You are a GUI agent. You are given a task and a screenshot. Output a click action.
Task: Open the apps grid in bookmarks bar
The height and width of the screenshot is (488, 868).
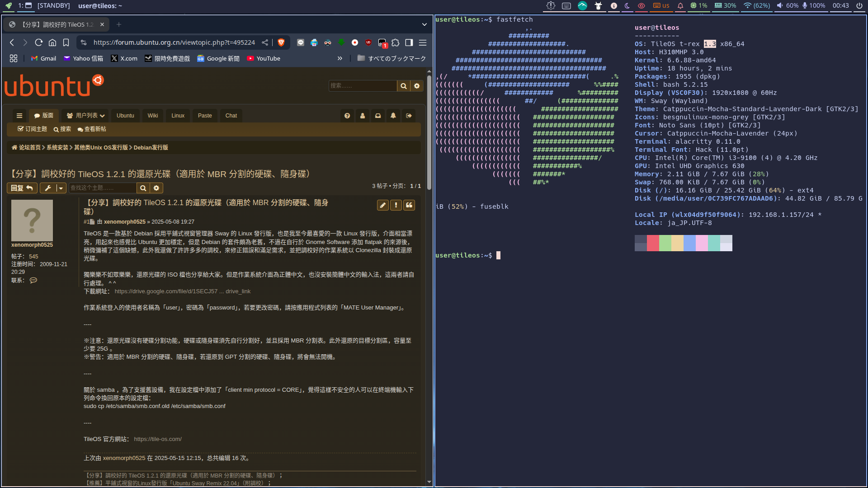click(14, 58)
